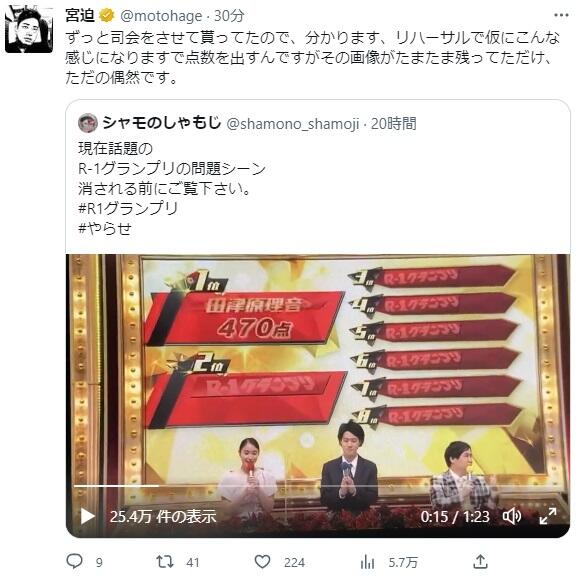
Task: Open the quoted tweet text body
Action: pyautogui.click(x=172, y=188)
